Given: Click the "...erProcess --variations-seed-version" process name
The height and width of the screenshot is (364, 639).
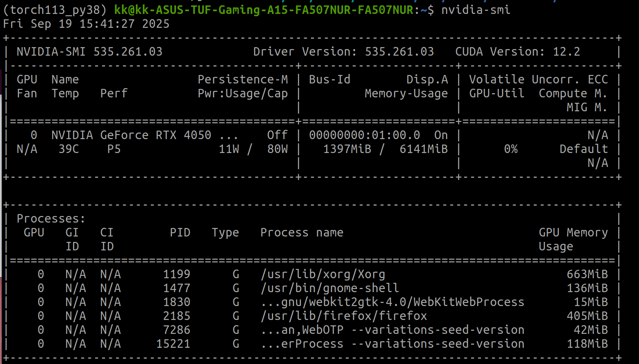Looking at the screenshot, I should click(392, 344).
